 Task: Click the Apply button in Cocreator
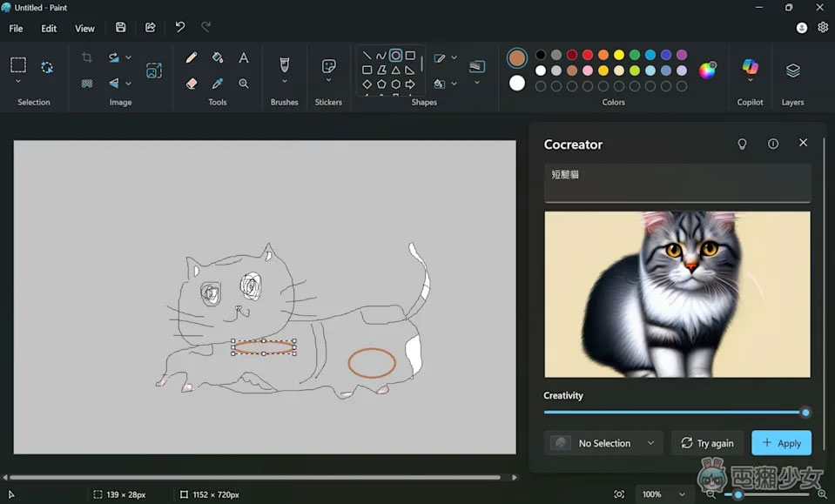click(781, 443)
